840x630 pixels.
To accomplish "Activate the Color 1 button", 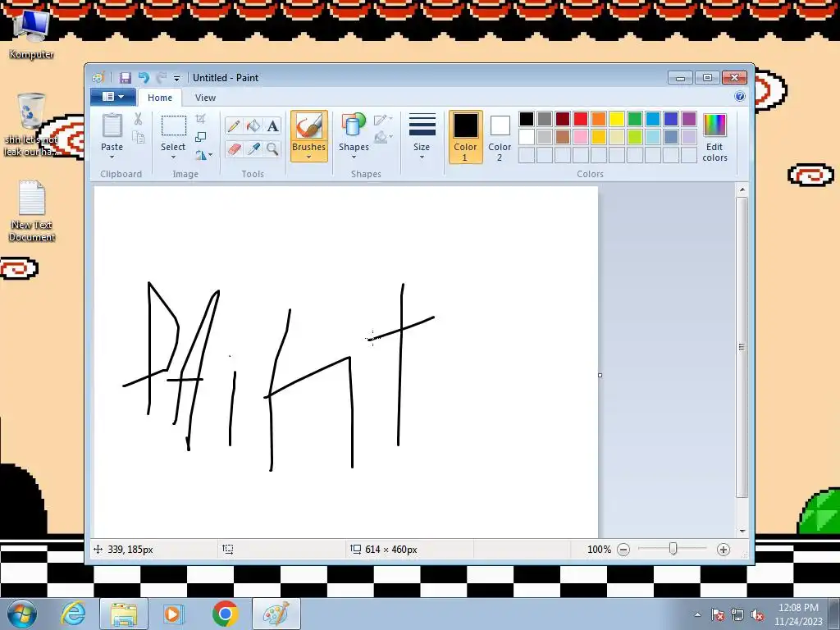I will coord(466,137).
